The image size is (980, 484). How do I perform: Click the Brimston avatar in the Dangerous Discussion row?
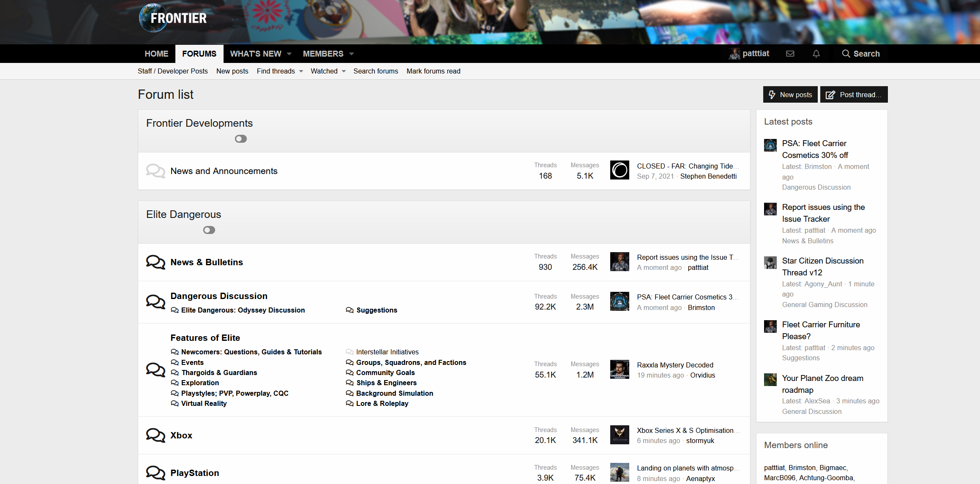click(x=620, y=302)
